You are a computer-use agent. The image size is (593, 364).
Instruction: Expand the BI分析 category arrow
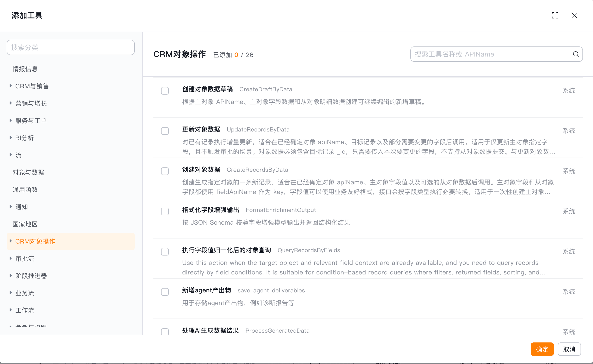(11, 138)
